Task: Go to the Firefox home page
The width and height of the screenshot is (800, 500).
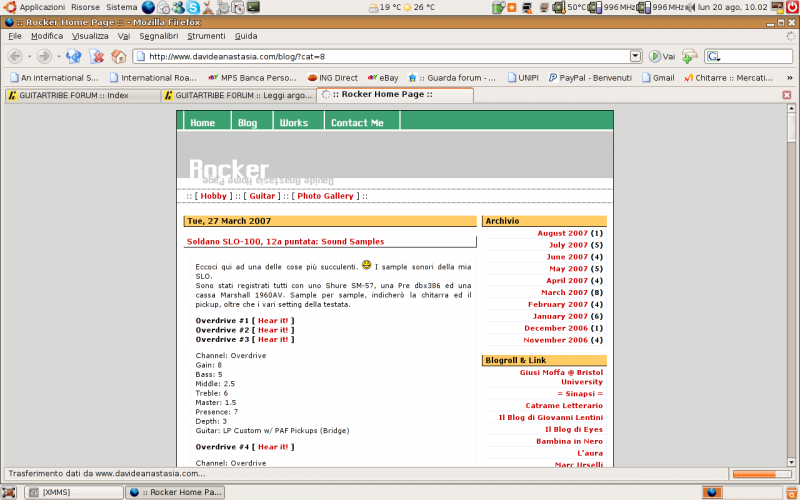Action: tap(119, 56)
